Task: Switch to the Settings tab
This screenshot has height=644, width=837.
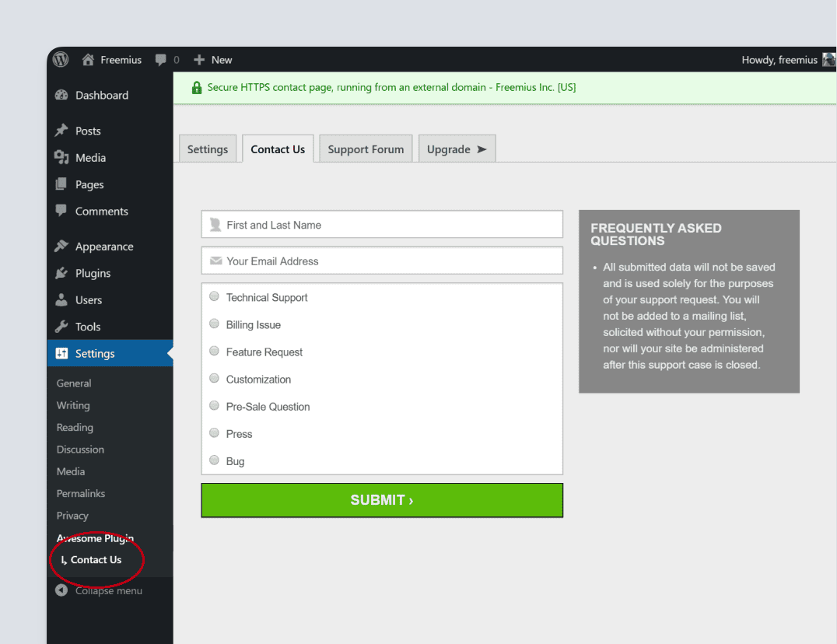Action: [x=208, y=149]
